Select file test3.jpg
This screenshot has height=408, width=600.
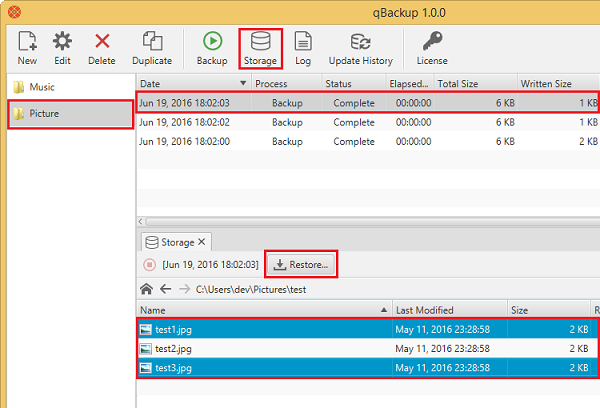(368, 367)
